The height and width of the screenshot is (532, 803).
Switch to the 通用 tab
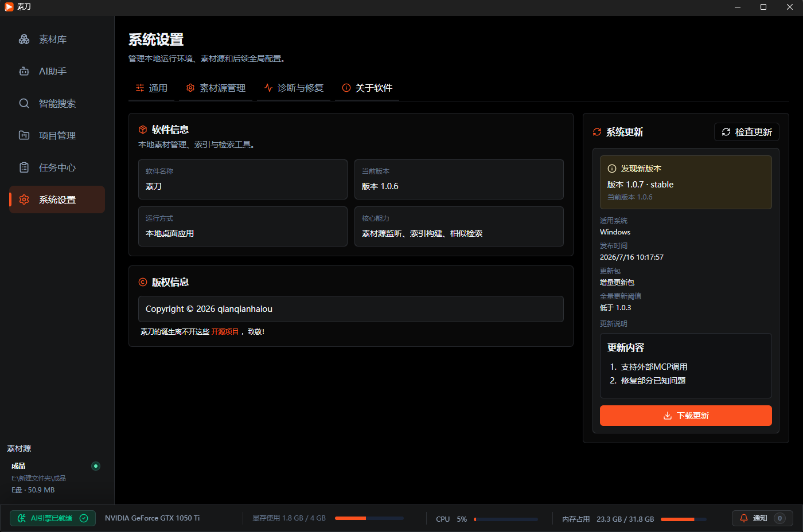151,88
